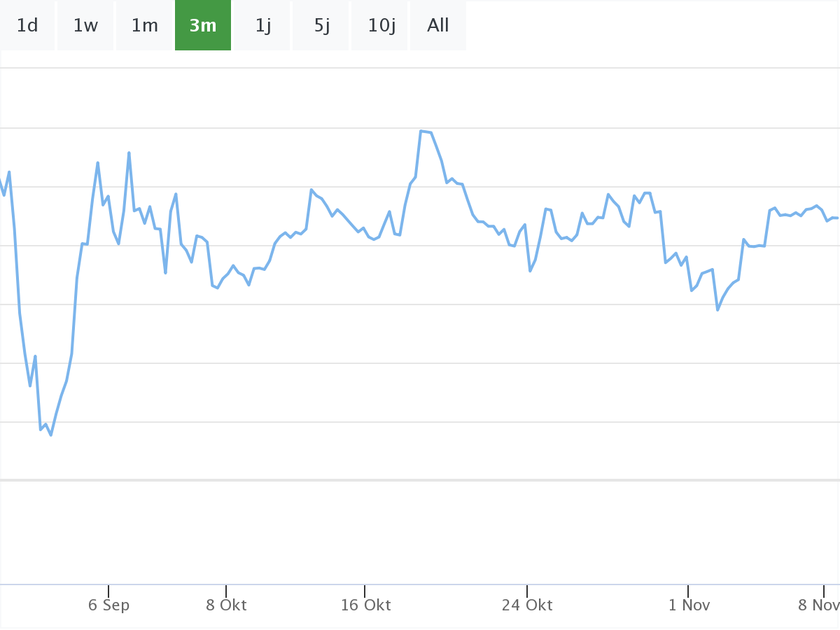Click the active 3m range tab
This screenshot has width=840, height=630.
[x=203, y=26]
